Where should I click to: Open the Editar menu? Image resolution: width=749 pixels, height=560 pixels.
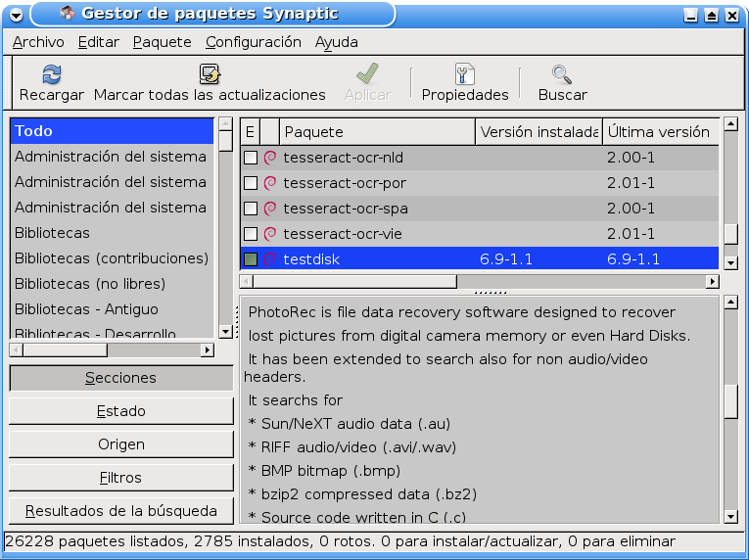[x=99, y=42]
